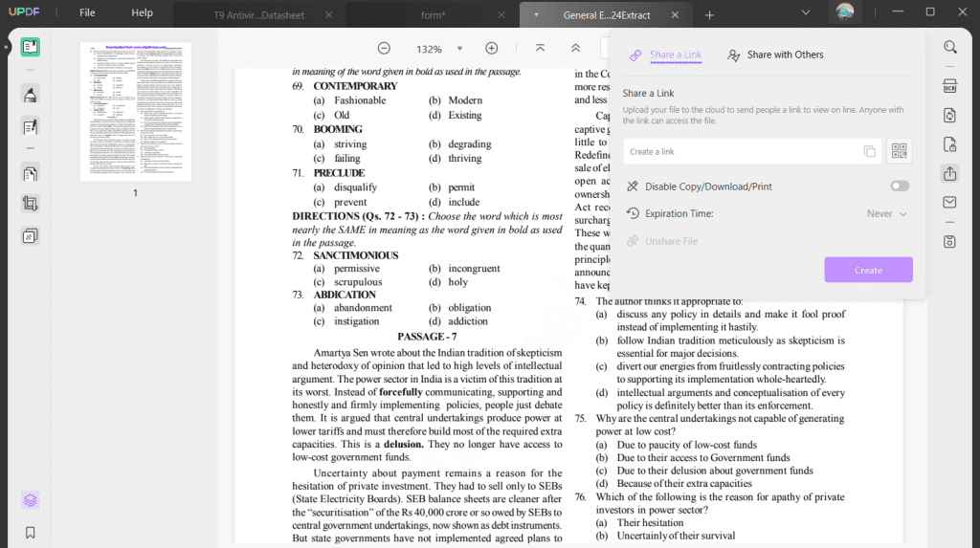This screenshot has width=980, height=548.
Task: Switch to the form* tab
Action: pos(434,15)
